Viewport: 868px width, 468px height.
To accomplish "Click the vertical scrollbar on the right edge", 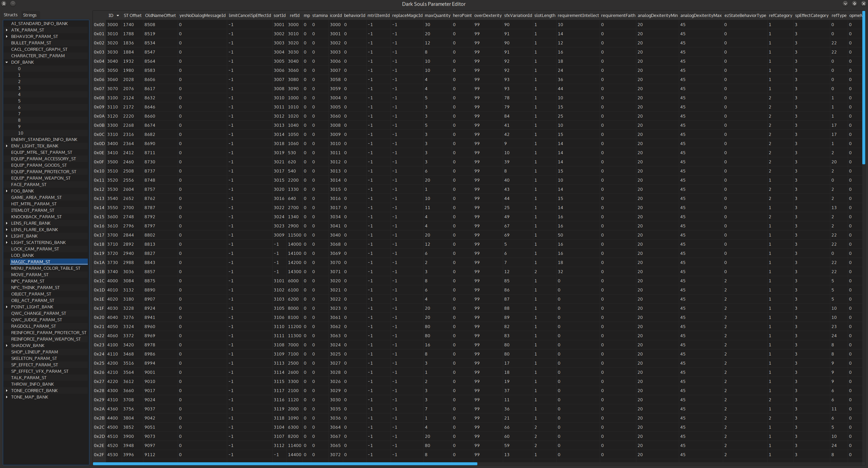I will [864, 88].
